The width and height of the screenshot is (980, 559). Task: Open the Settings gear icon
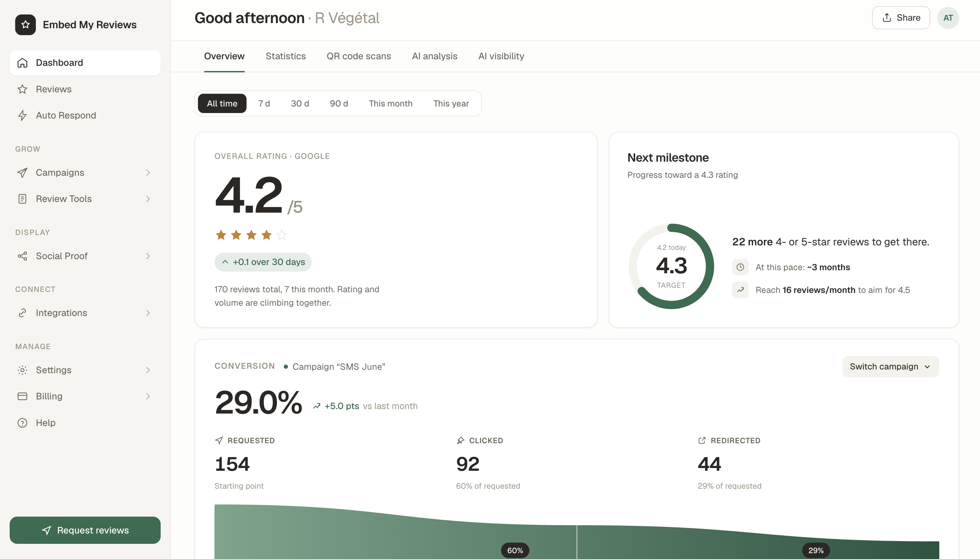[22, 370]
